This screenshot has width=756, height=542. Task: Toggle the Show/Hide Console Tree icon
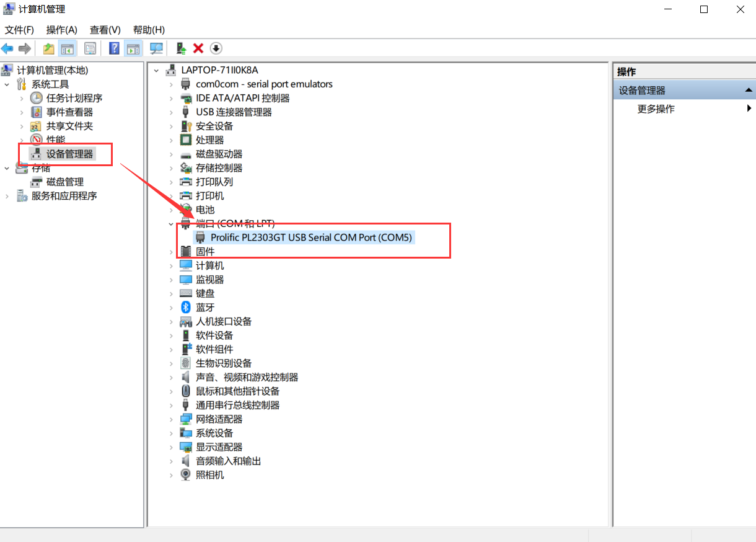(x=66, y=48)
